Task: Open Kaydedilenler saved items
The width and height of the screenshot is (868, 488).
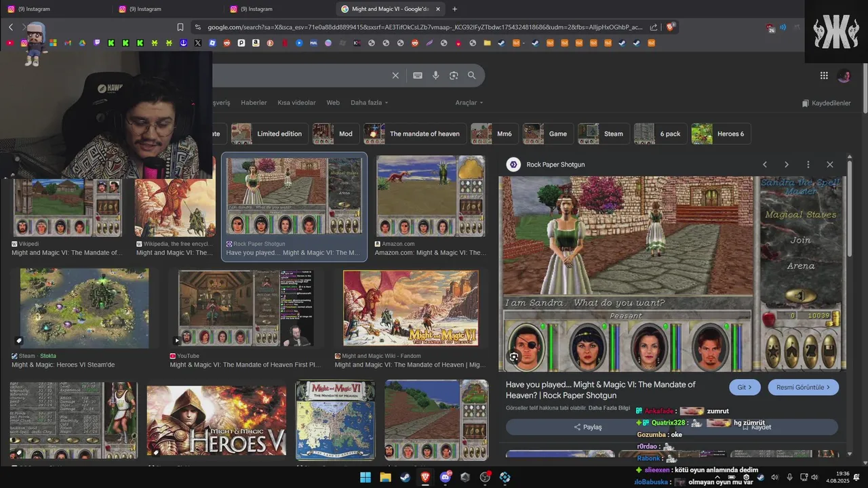Action: pos(826,103)
